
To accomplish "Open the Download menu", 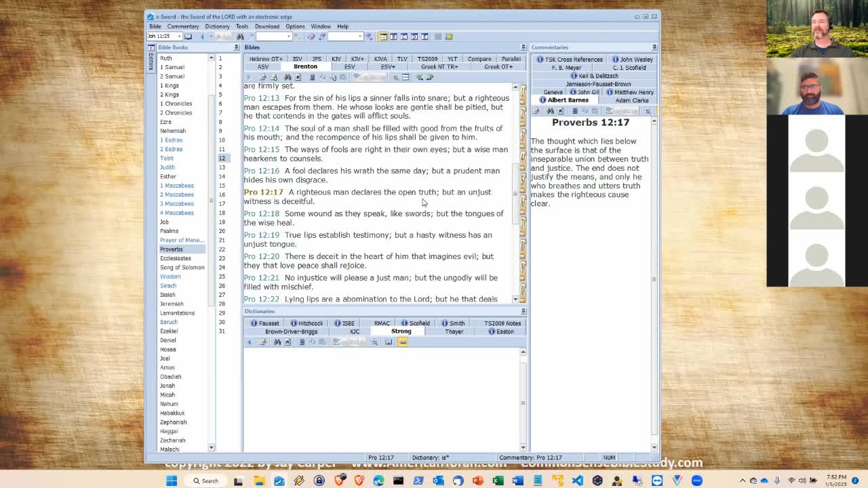I will coord(267,26).
